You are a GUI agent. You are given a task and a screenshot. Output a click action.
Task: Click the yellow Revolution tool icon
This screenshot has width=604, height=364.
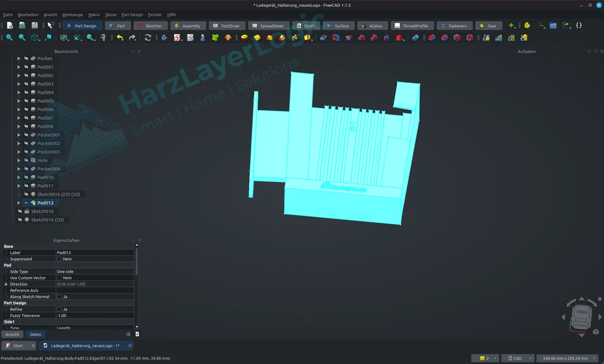pos(257,38)
